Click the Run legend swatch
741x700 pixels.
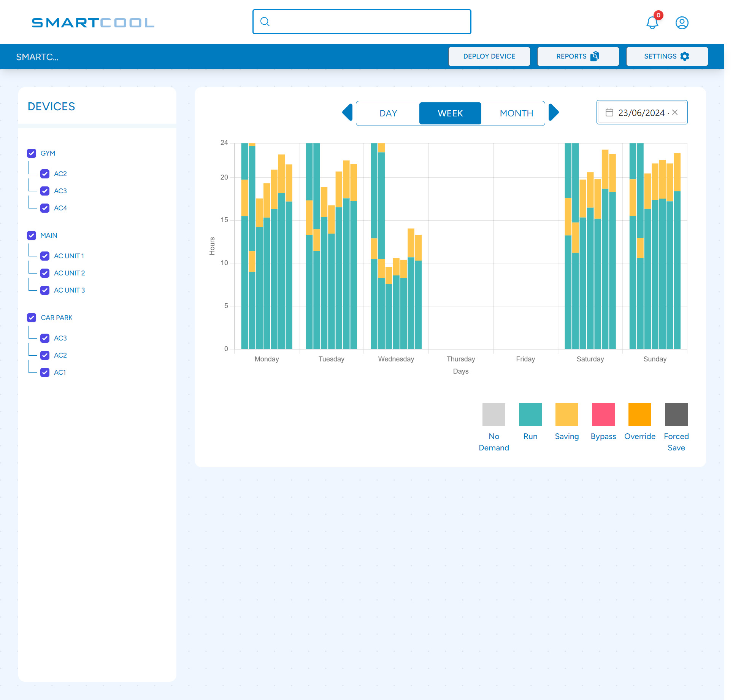[530, 415]
